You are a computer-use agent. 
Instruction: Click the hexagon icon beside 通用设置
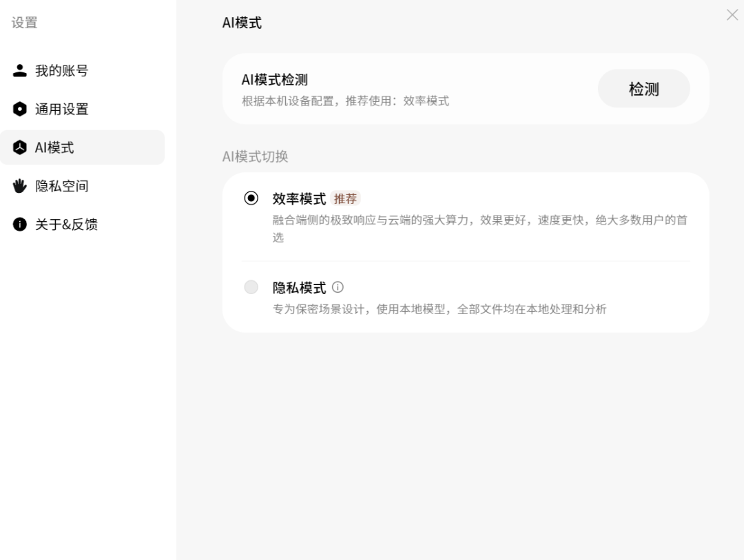point(19,109)
